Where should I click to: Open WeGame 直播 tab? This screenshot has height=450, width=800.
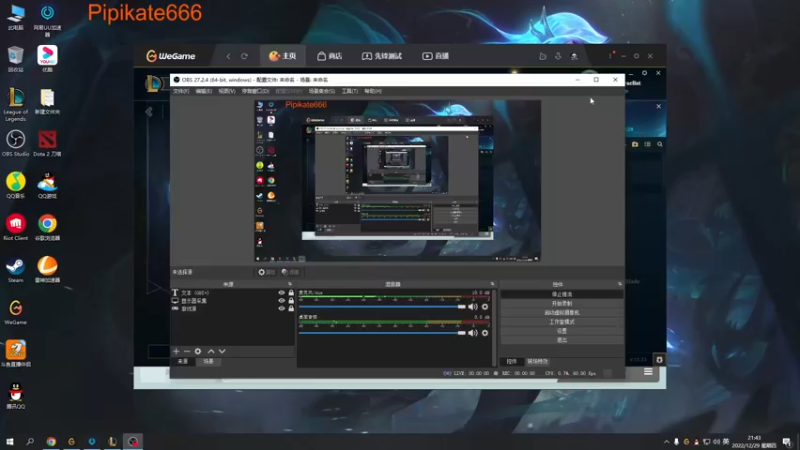point(436,56)
